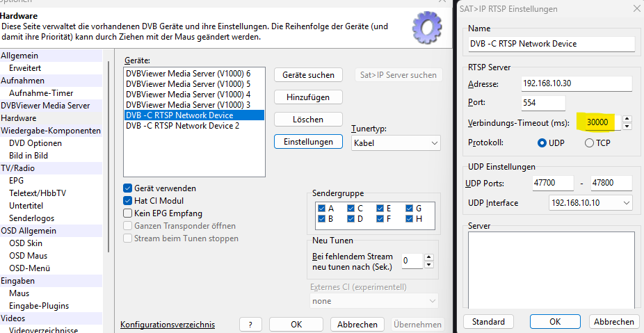Open the Allgemein options page

pyautogui.click(x=51, y=56)
